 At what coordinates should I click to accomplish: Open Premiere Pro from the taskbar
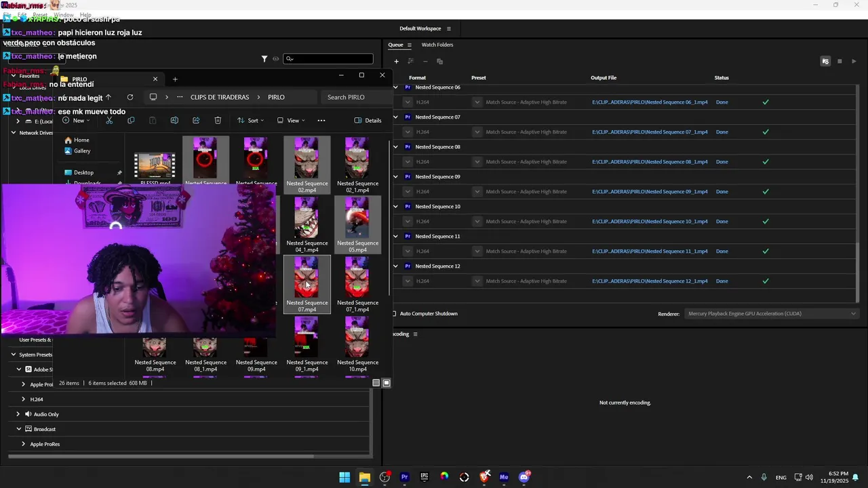tap(405, 477)
